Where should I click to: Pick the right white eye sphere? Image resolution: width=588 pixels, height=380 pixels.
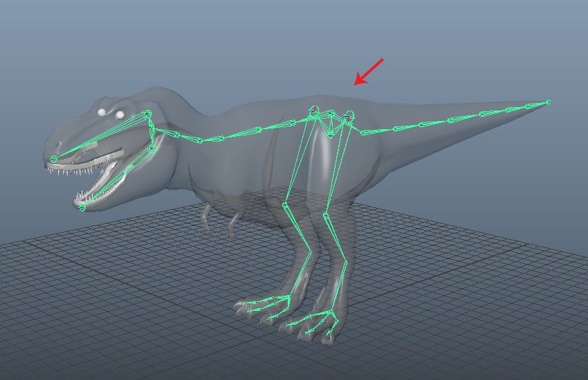coord(120,115)
